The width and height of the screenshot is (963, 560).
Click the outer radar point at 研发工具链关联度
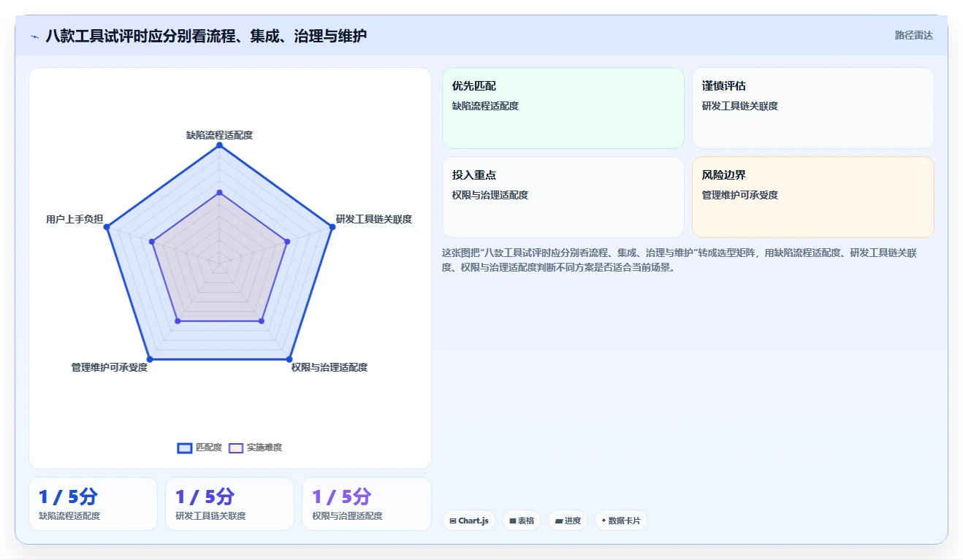(x=332, y=227)
